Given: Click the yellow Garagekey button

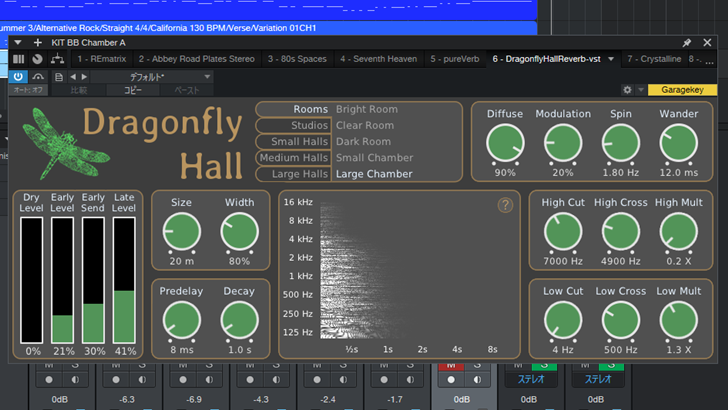Looking at the screenshot, I should (x=682, y=90).
